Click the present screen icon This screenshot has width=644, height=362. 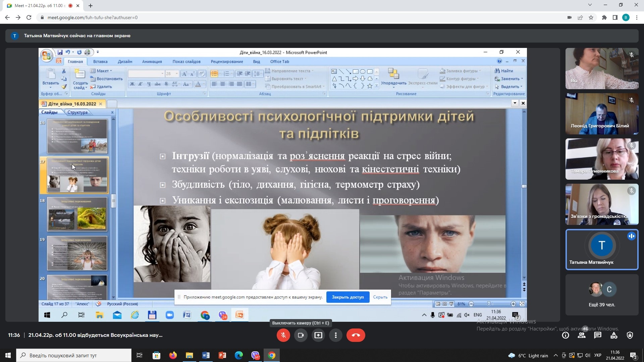pyautogui.click(x=318, y=335)
